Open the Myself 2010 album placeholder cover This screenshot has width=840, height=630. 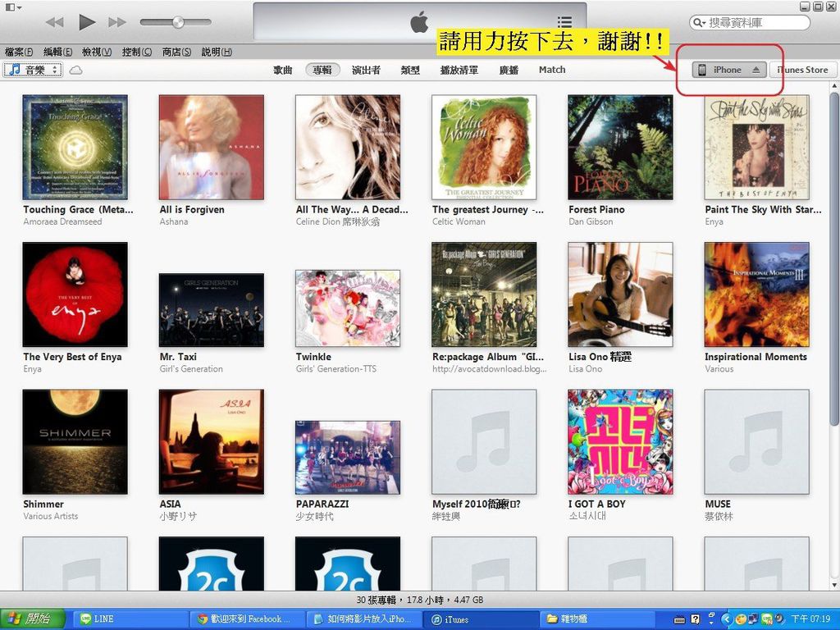(484, 442)
